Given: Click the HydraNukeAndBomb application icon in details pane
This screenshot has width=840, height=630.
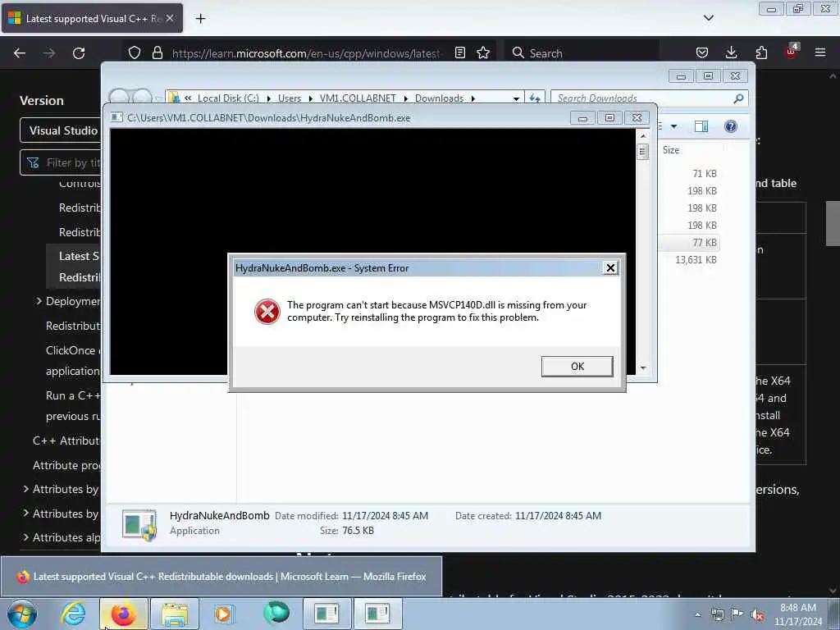Looking at the screenshot, I should [139, 524].
